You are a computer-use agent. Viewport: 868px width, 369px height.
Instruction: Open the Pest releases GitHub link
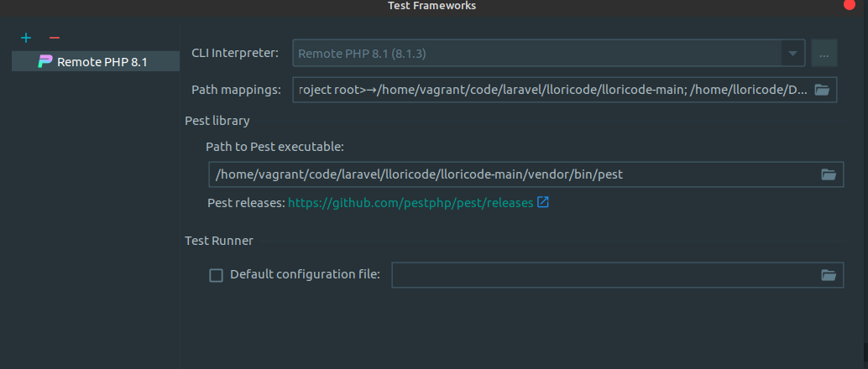tap(410, 202)
